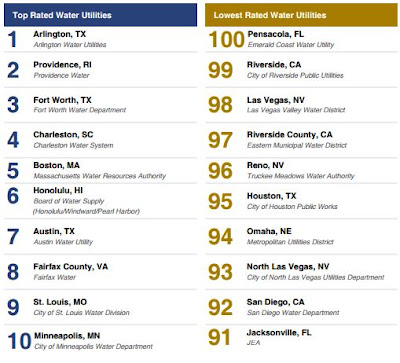Click Truckee Meadows Water Authority

tap(301, 176)
